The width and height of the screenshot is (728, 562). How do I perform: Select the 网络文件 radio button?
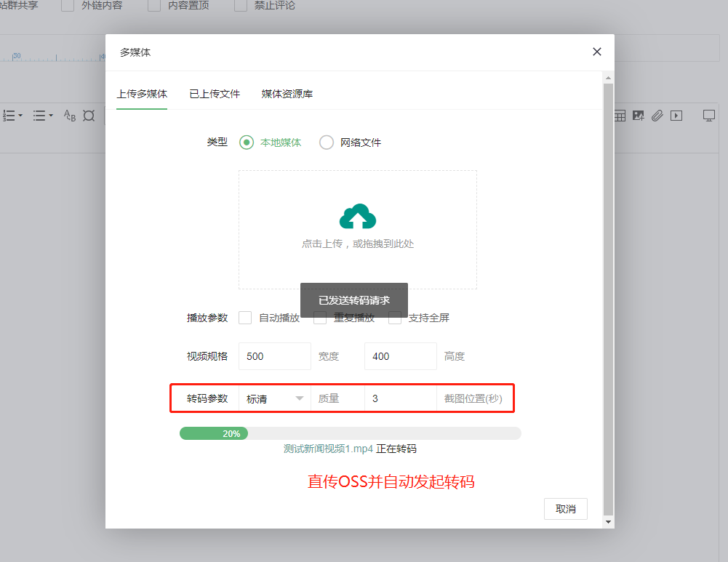pos(327,142)
